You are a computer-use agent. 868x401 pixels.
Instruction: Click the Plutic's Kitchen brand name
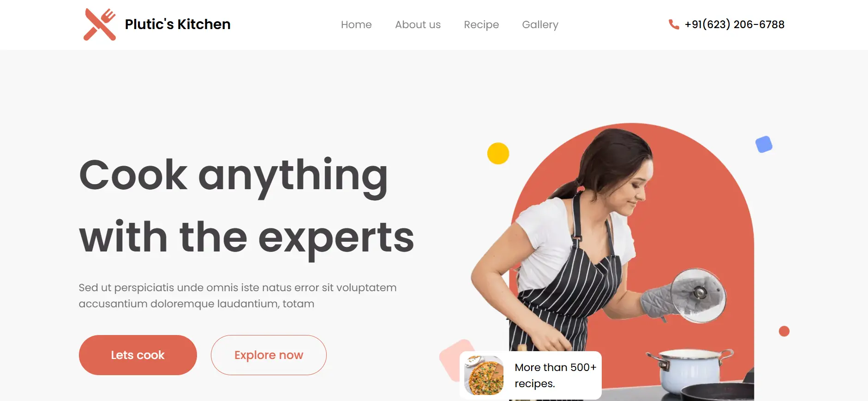(x=178, y=24)
